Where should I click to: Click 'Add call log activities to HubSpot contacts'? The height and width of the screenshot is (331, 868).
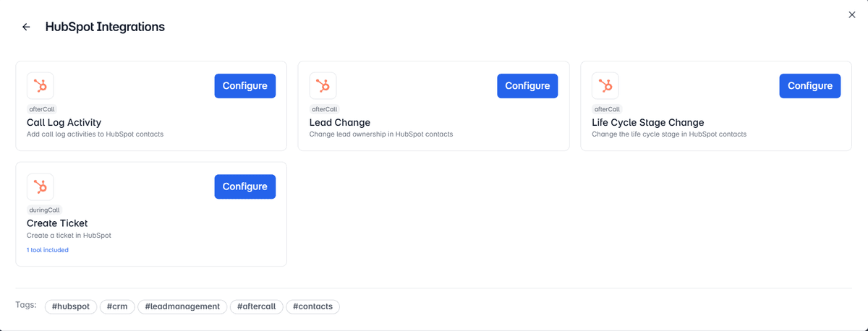point(95,134)
